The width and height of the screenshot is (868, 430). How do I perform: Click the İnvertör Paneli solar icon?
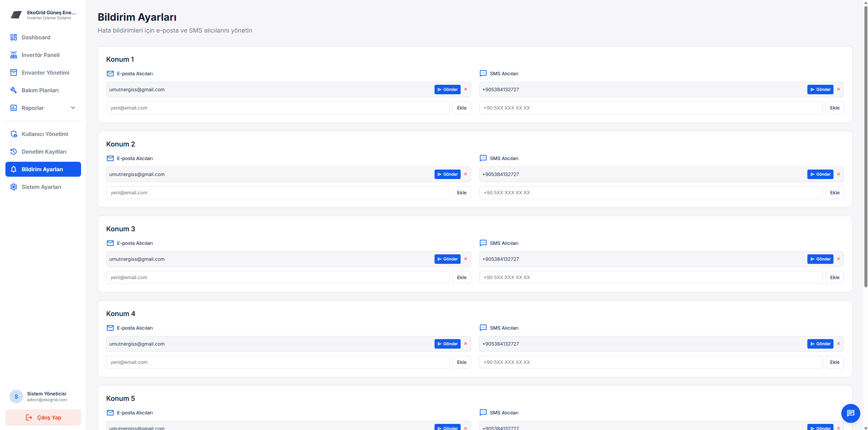[x=14, y=55]
